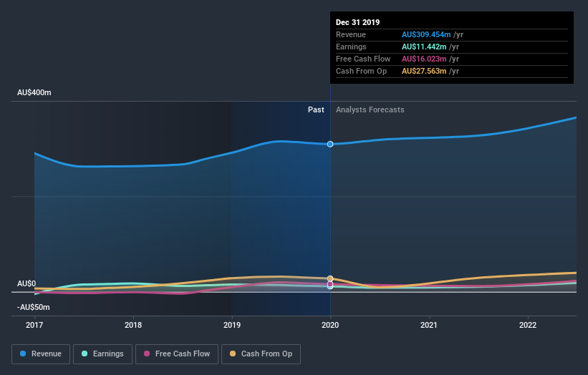Click the Revenue row label in the tooltip
This screenshot has width=588, height=375.
click(351, 34)
